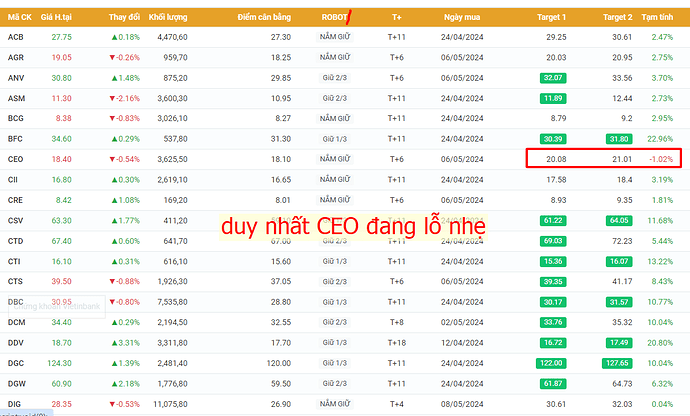This screenshot has height=416, width=690.
Task: Click the Giữ 1/3 badge in DGC row
Action: [x=334, y=363]
